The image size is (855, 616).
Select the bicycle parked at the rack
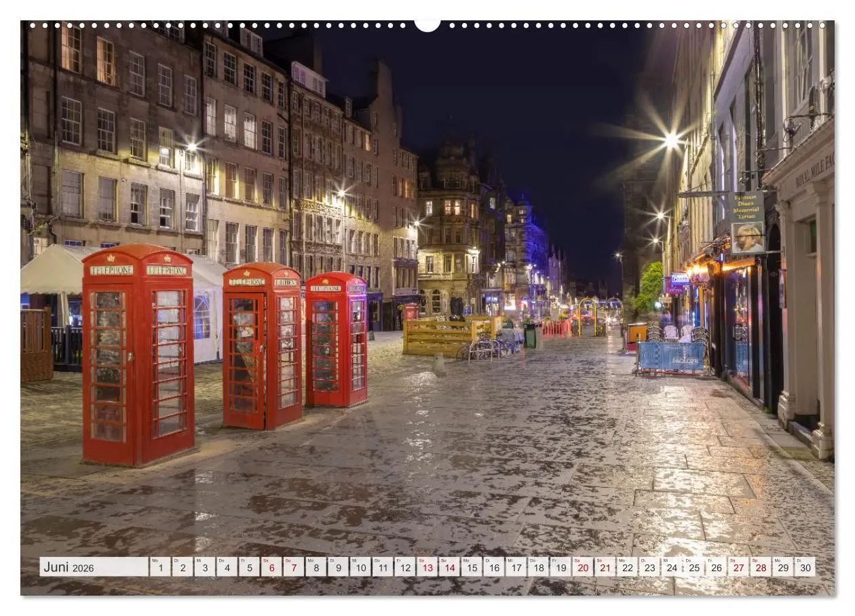pos(503,346)
